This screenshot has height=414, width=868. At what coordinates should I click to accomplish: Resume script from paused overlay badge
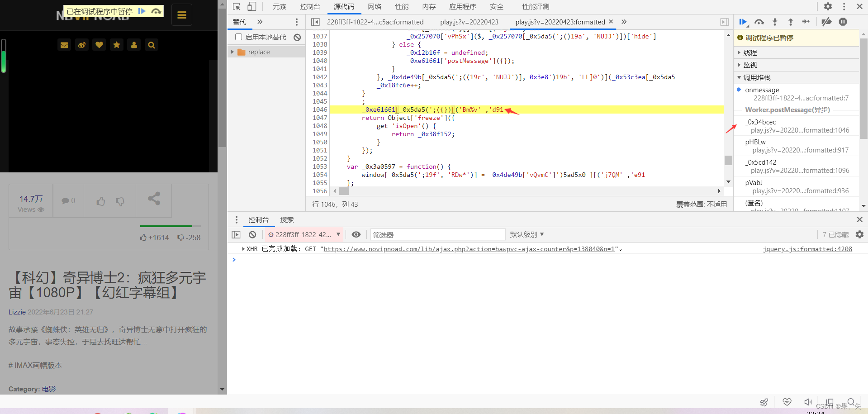(x=142, y=11)
